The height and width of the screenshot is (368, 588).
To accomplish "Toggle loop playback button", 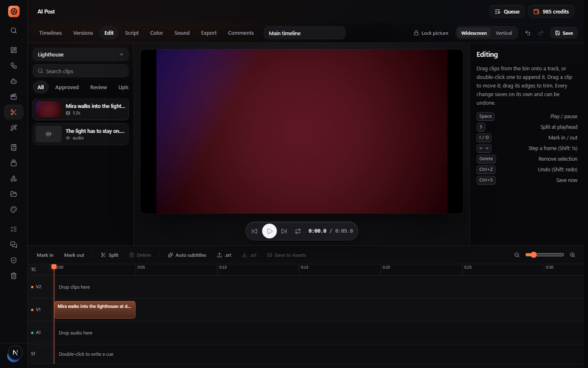I will 298,231.
